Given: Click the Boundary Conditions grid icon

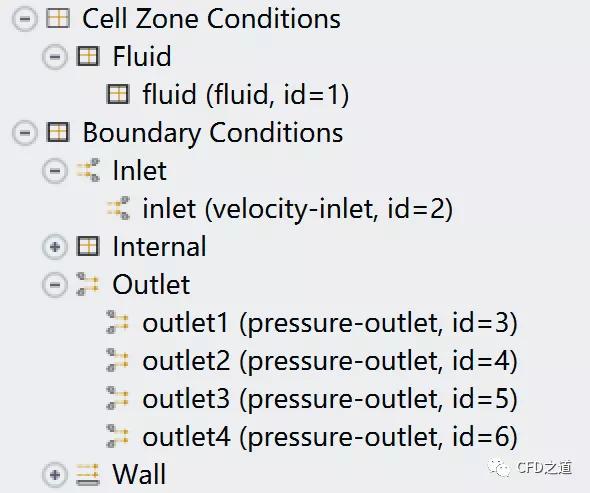Looking at the screenshot, I should pos(58,132).
